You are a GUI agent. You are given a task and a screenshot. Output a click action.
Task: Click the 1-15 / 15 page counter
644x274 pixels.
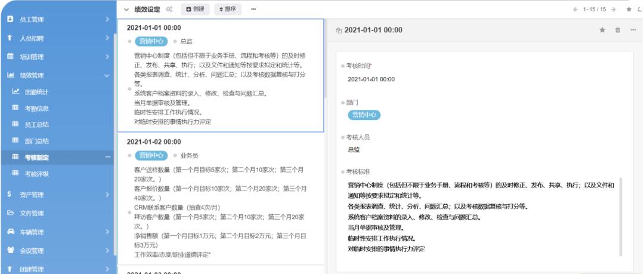(x=595, y=10)
